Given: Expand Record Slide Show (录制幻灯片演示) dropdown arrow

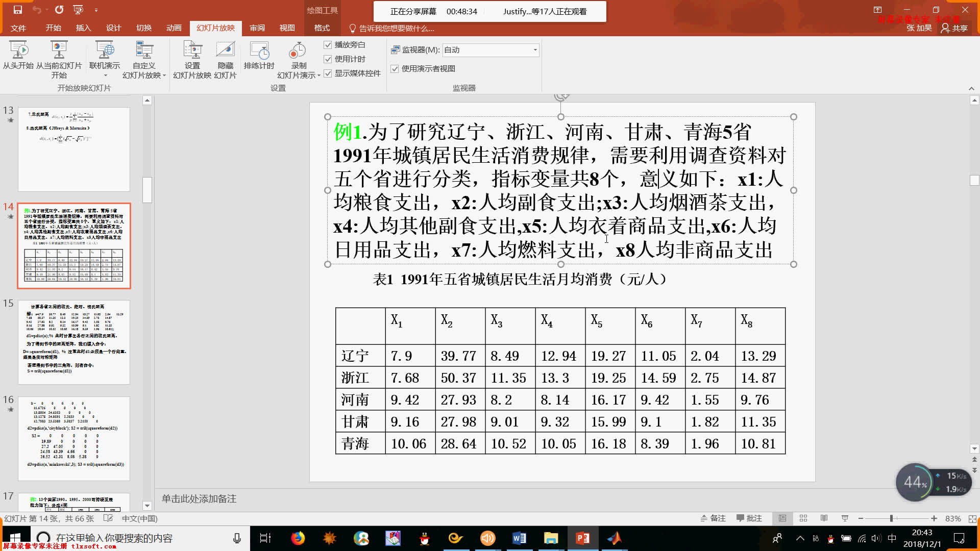Looking at the screenshot, I should (319, 76).
